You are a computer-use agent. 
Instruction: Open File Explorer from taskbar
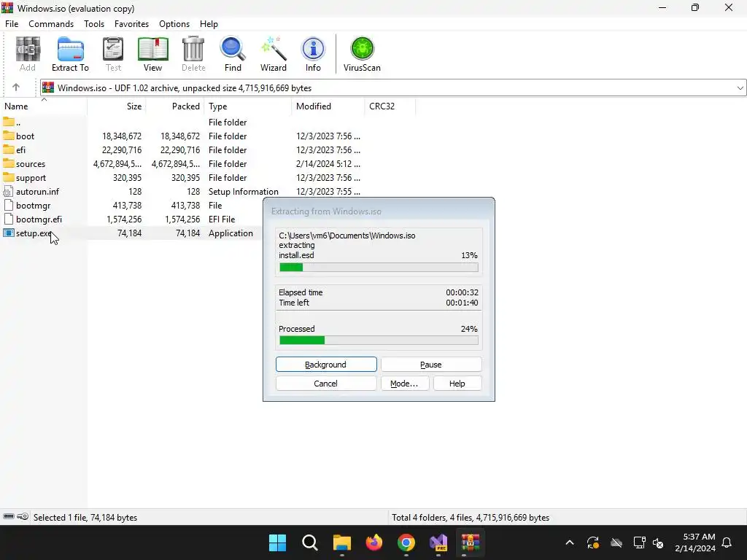[x=341, y=542]
